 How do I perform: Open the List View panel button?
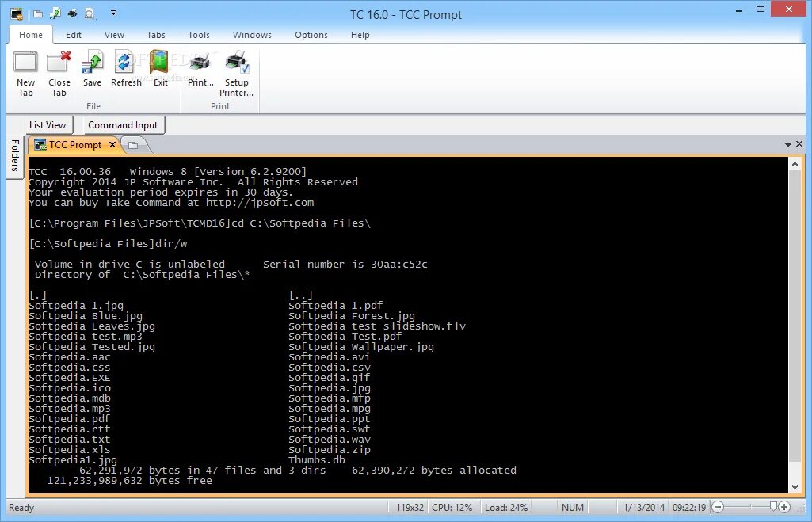pos(48,125)
